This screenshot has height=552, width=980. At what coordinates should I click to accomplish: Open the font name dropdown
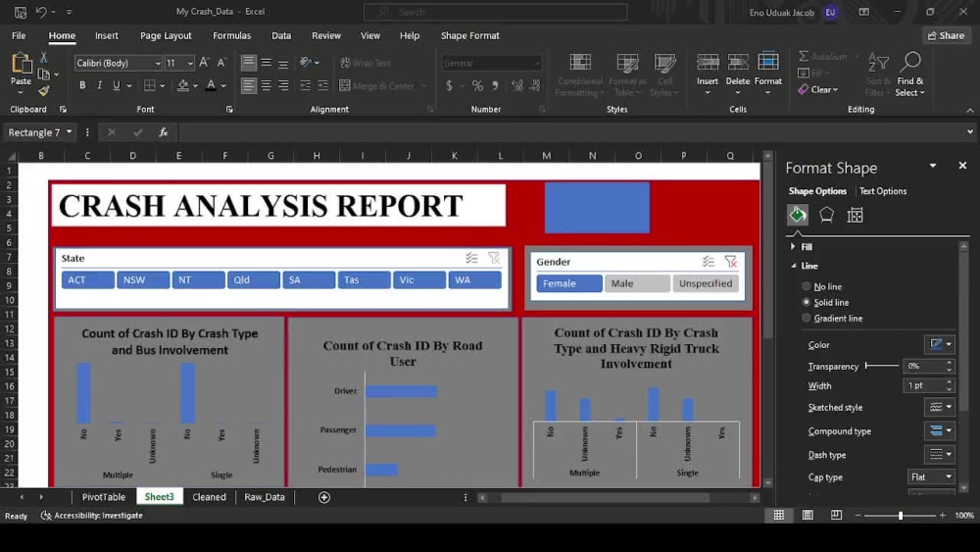point(158,63)
